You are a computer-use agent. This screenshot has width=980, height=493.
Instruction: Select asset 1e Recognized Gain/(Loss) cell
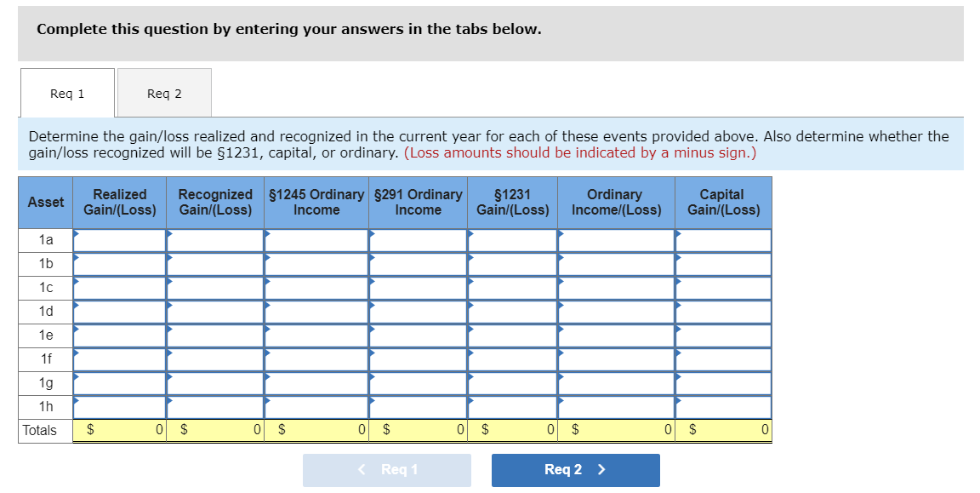click(x=215, y=335)
